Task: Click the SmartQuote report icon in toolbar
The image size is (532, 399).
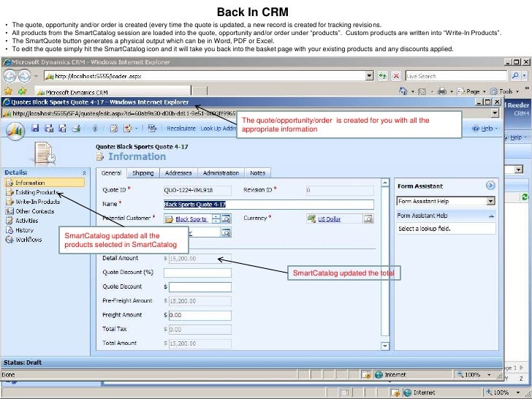Action: pos(152,129)
